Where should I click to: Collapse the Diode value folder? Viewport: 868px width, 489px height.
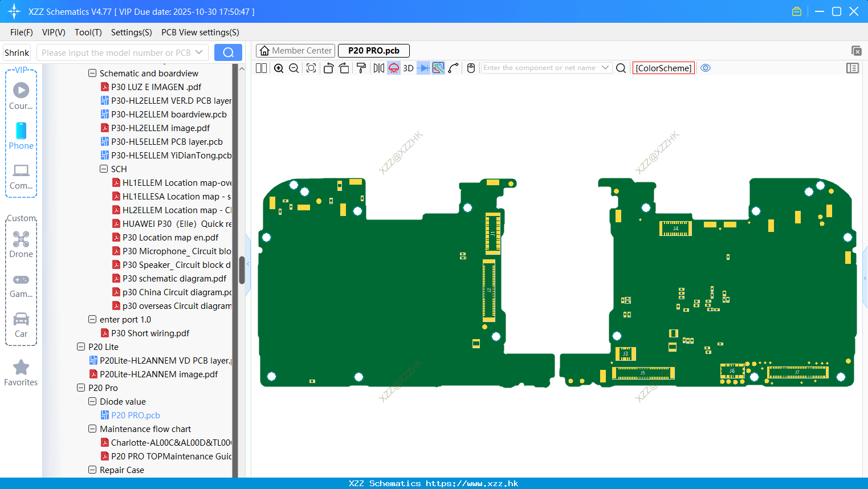92,401
